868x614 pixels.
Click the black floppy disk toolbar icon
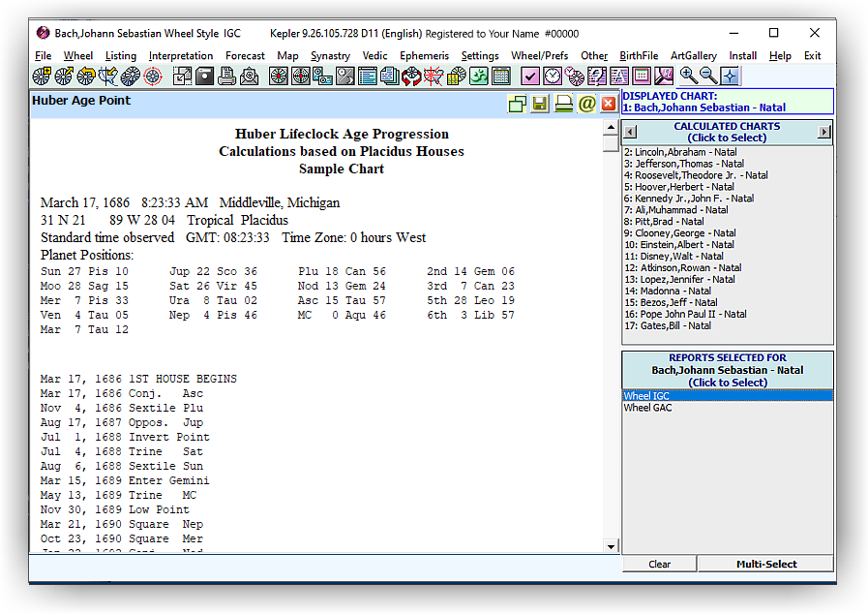click(x=204, y=76)
